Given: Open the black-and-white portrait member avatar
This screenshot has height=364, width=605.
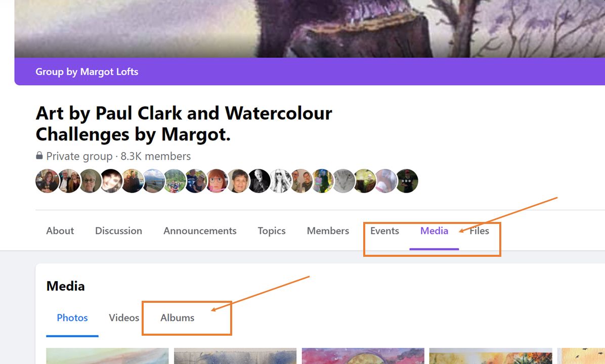Looking at the screenshot, I should 260,181.
